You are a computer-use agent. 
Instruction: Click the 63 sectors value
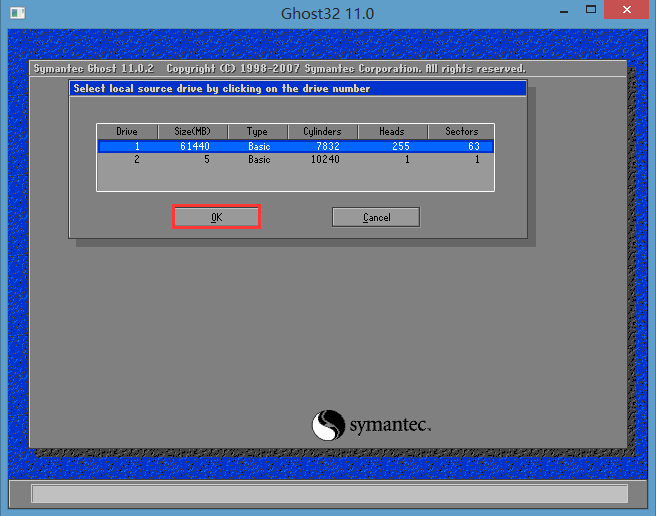[x=474, y=146]
